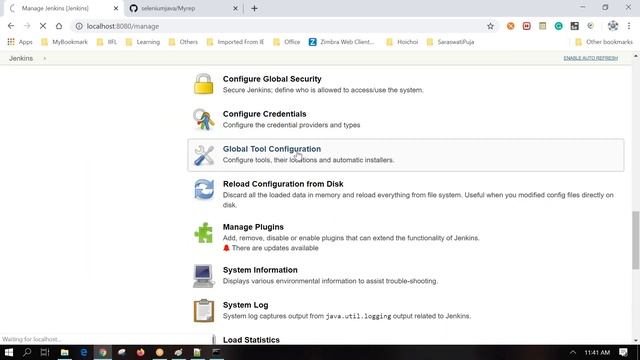The width and height of the screenshot is (640, 360).
Task: Open the Other bookmarks folder
Action: (x=604, y=42)
